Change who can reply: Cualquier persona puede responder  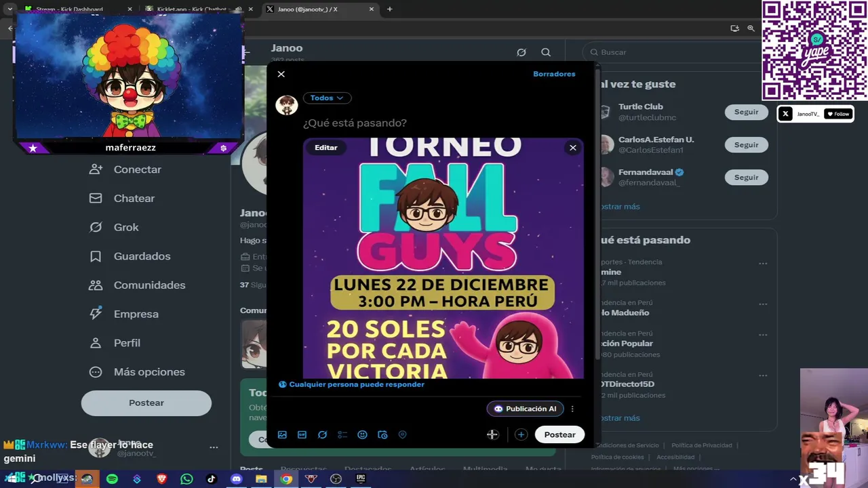click(351, 384)
